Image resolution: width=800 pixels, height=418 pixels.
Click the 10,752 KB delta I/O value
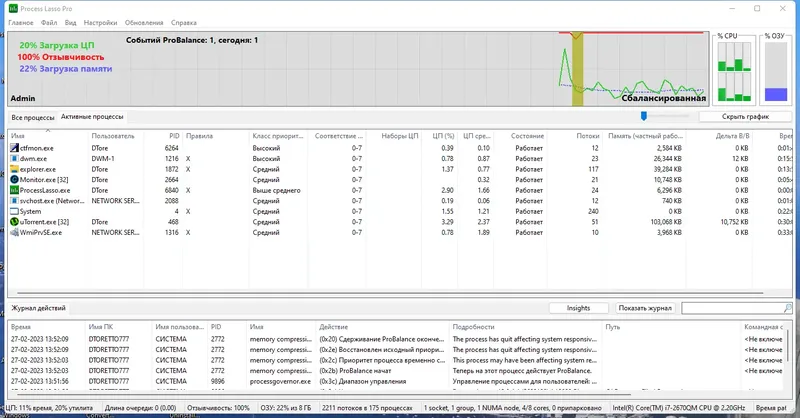pos(734,222)
